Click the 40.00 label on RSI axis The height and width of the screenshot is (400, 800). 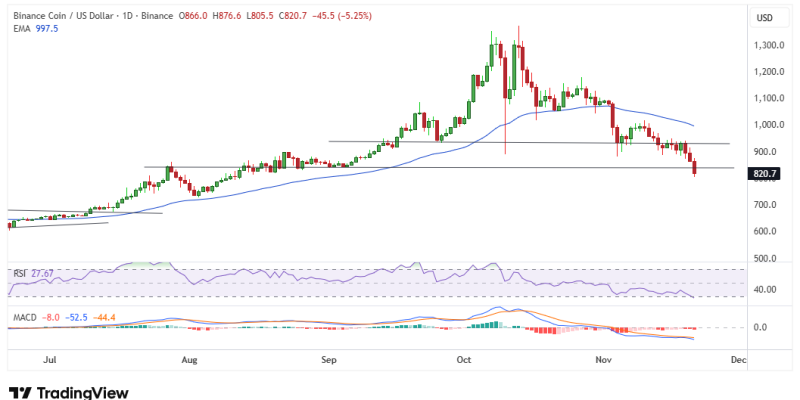tap(766, 290)
